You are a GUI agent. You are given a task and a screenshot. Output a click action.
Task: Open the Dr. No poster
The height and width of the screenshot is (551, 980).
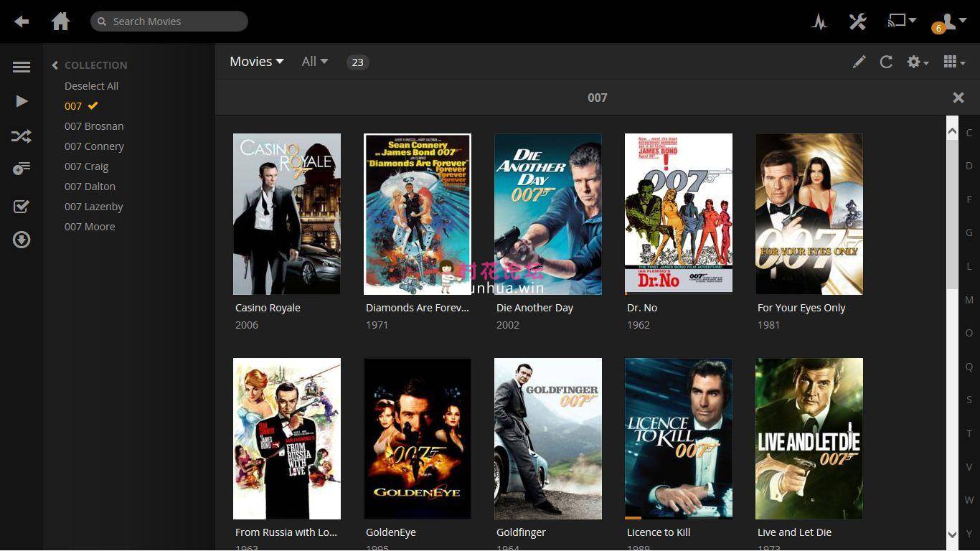679,214
